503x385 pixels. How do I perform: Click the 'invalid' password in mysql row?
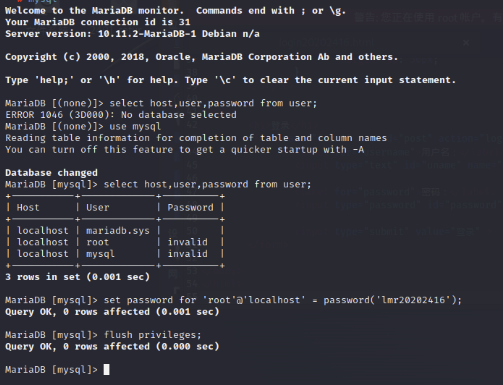point(188,254)
